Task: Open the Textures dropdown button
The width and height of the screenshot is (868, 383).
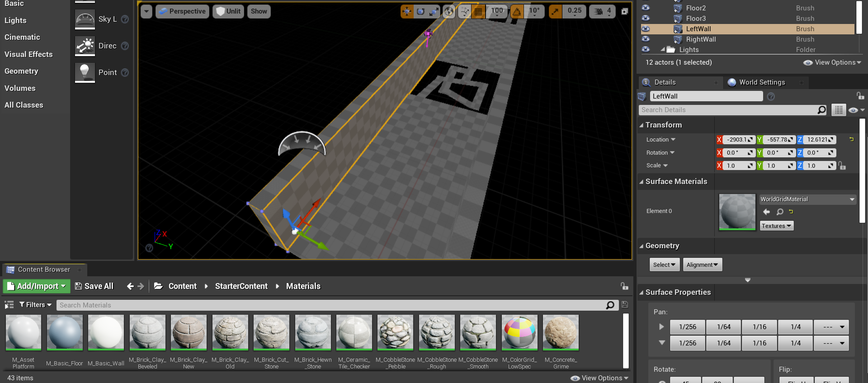Action: click(x=776, y=226)
